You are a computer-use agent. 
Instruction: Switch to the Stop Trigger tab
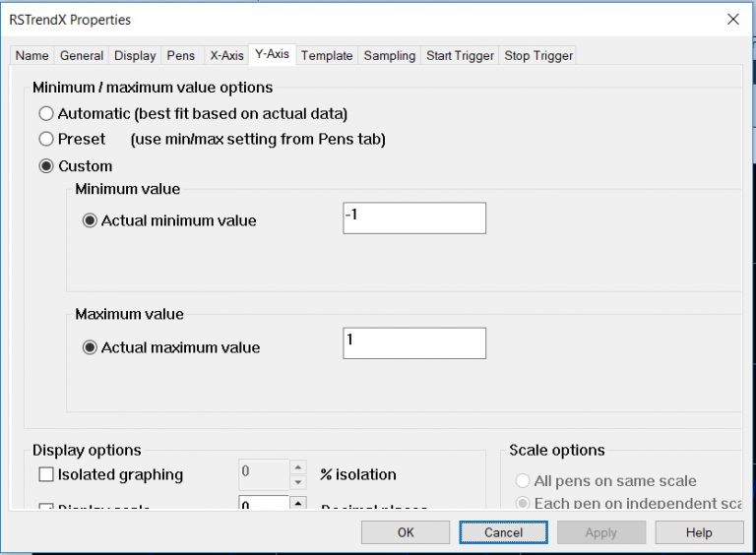point(537,56)
